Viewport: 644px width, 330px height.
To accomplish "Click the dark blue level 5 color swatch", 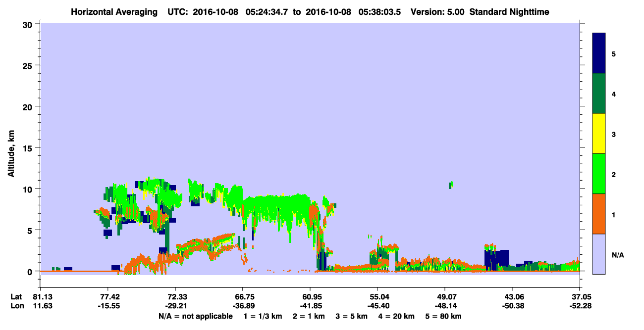I will pos(599,53).
